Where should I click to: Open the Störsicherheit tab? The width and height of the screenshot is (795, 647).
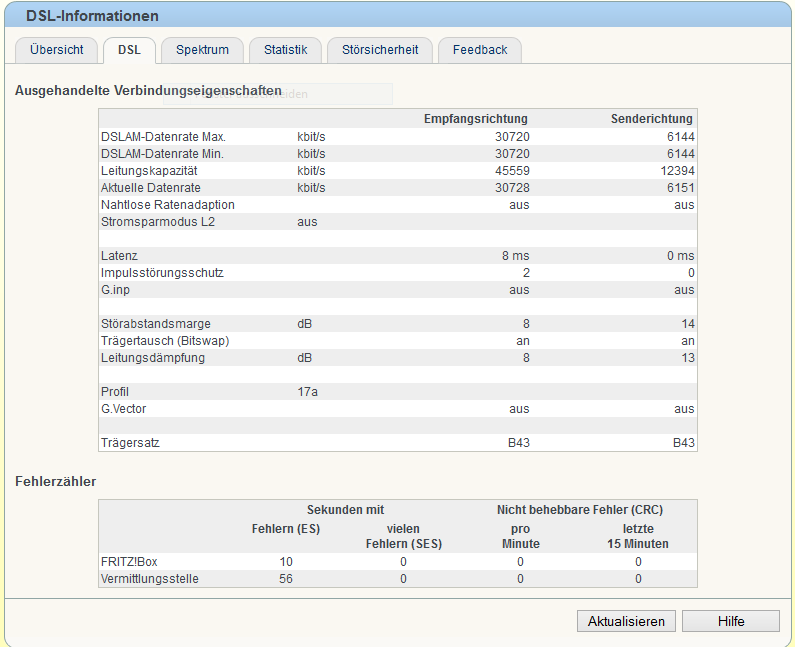[380, 50]
